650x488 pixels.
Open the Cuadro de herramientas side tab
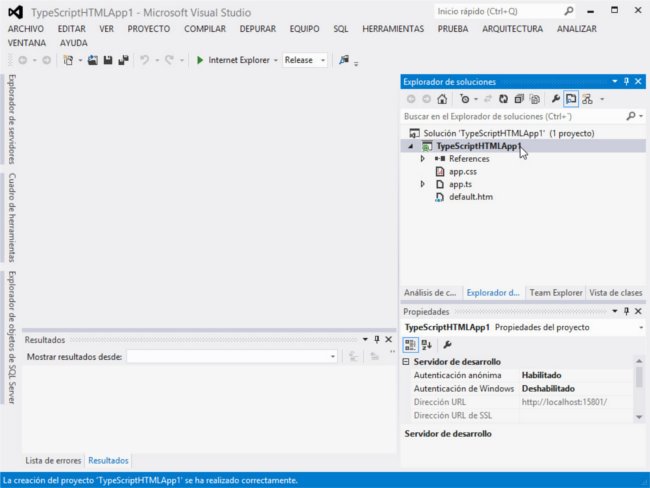pyautogui.click(x=12, y=218)
